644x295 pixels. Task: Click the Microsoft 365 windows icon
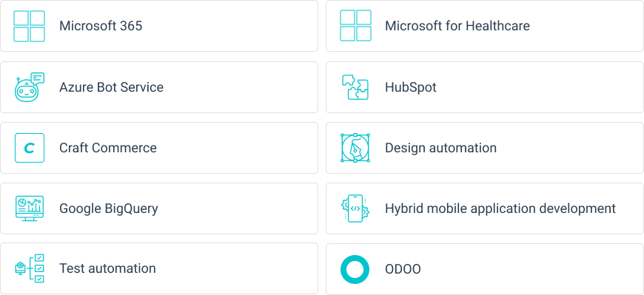tap(29, 26)
